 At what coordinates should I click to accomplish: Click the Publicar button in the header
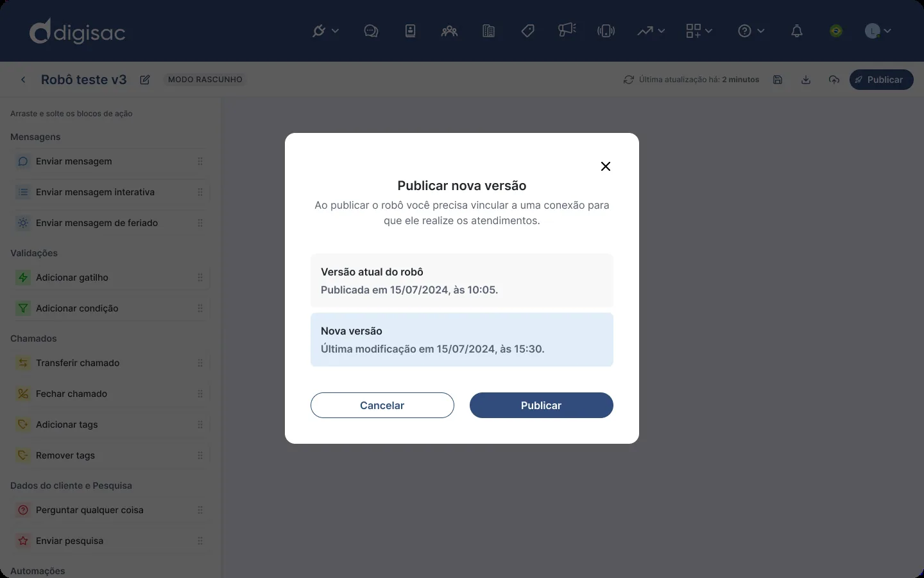[881, 80]
